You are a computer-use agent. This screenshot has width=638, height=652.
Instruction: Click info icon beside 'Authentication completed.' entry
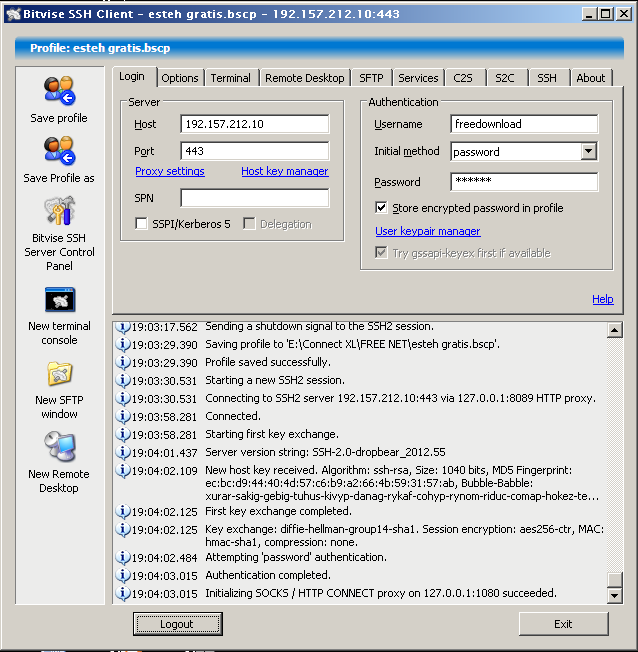[x=123, y=575]
